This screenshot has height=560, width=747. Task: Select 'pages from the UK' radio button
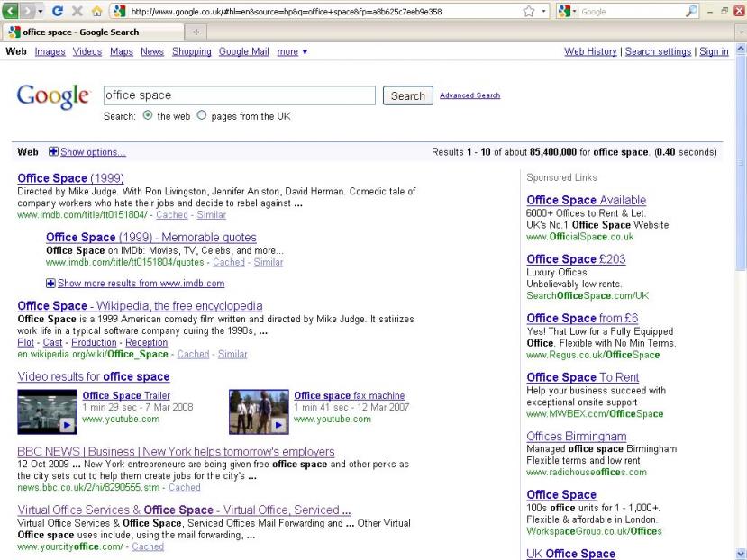(x=202, y=115)
